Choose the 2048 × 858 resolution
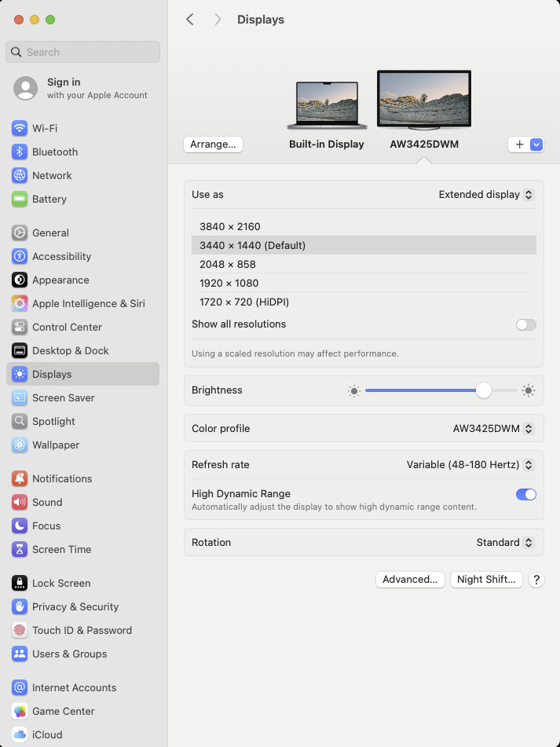Screen dimensions: 560x747 pos(364,264)
